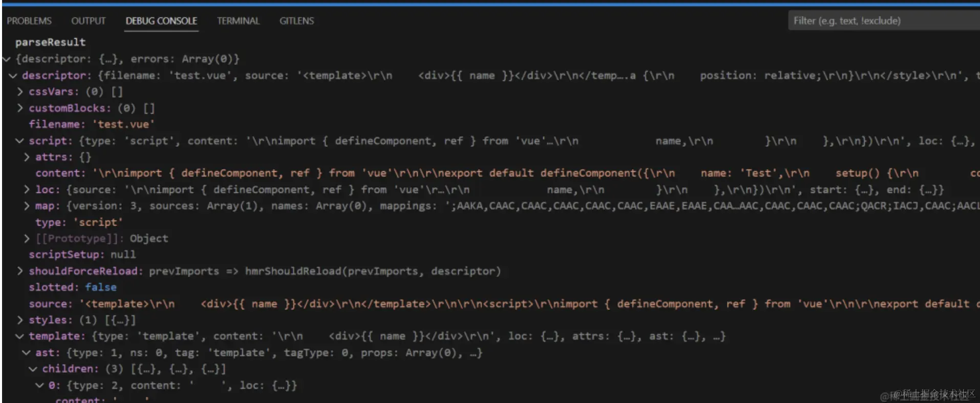
Task: Select the scriptSetup: null row
Action: click(82, 255)
